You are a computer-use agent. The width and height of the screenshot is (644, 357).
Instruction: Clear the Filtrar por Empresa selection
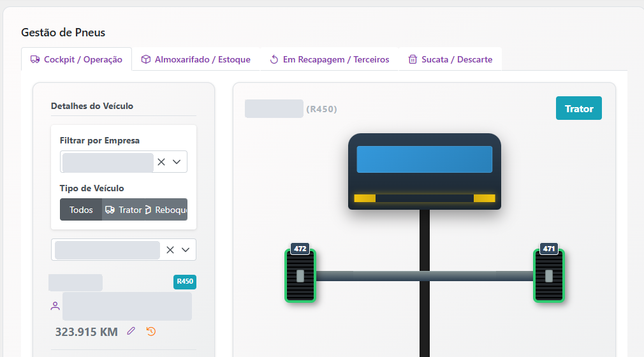point(161,162)
